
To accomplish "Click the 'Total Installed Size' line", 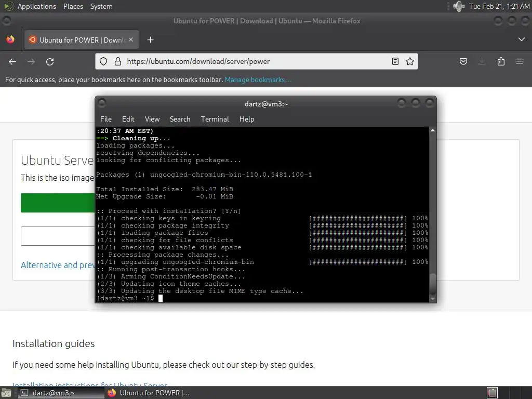I will (165, 189).
